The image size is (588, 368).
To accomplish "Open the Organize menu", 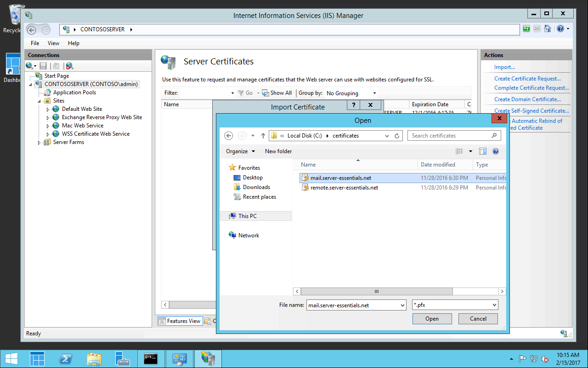I will 240,151.
